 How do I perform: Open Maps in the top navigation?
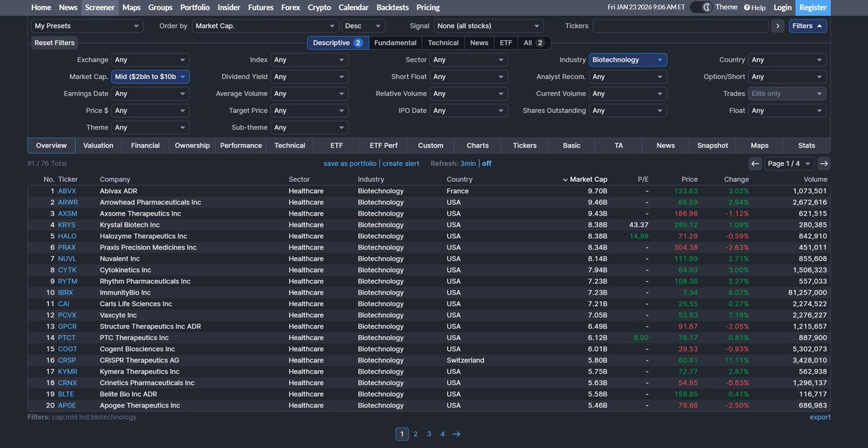click(132, 7)
